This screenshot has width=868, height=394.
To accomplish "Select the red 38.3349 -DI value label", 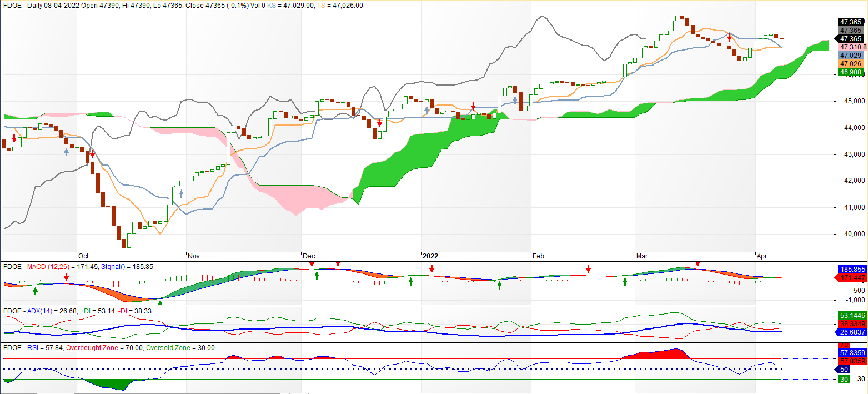I will pos(851,323).
